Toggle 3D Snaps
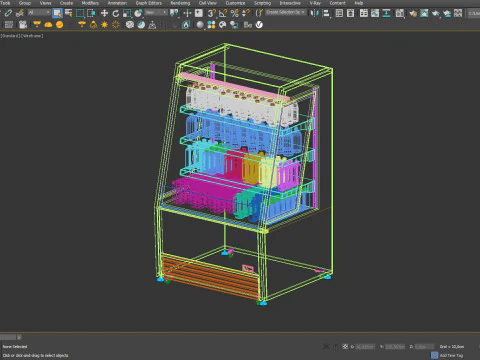 212,13
